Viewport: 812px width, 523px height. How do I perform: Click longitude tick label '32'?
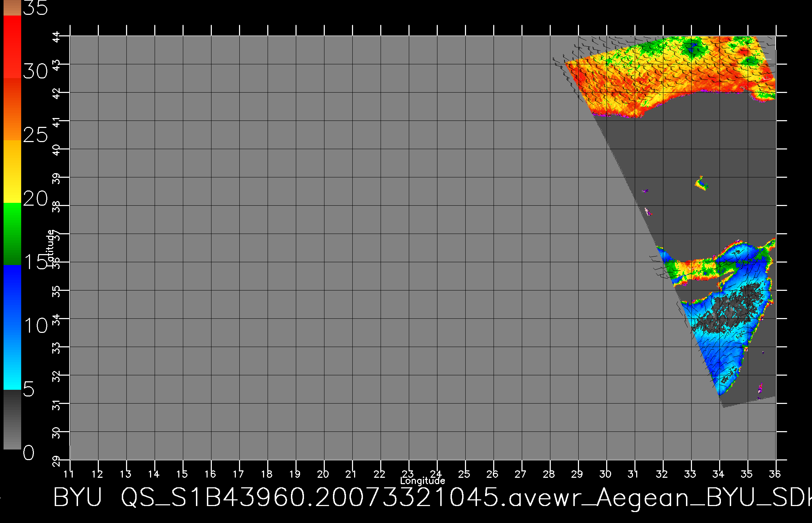tap(662, 474)
